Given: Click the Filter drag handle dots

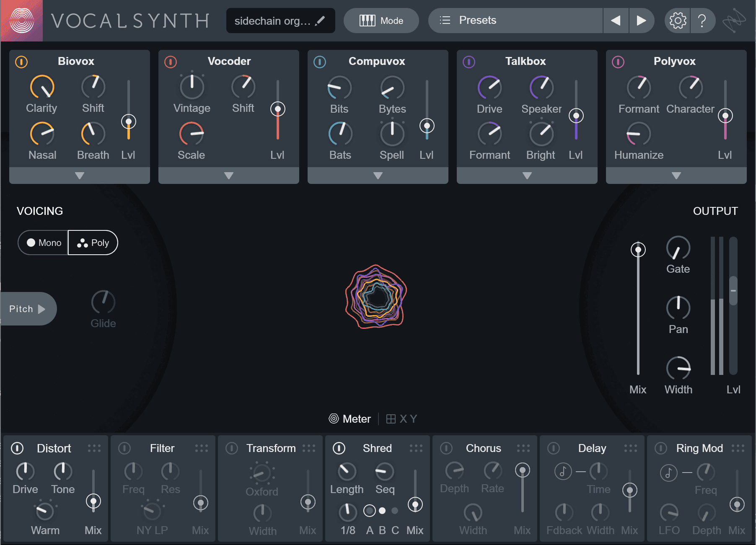Looking at the screenshot, I should click(202, 448).
